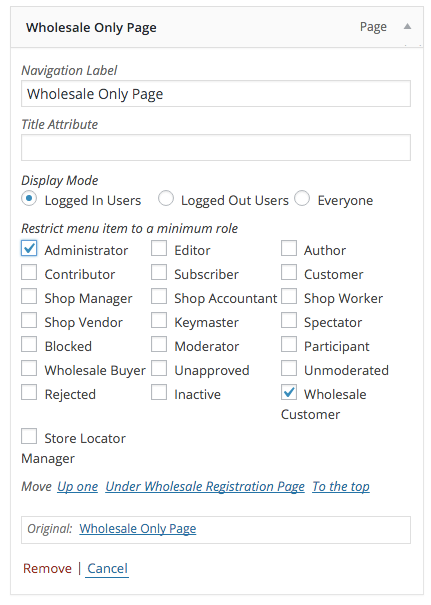This screenshot has width=431, height=605.
Task: Click into the Navigation Label field
Action: tap(216, 94)
